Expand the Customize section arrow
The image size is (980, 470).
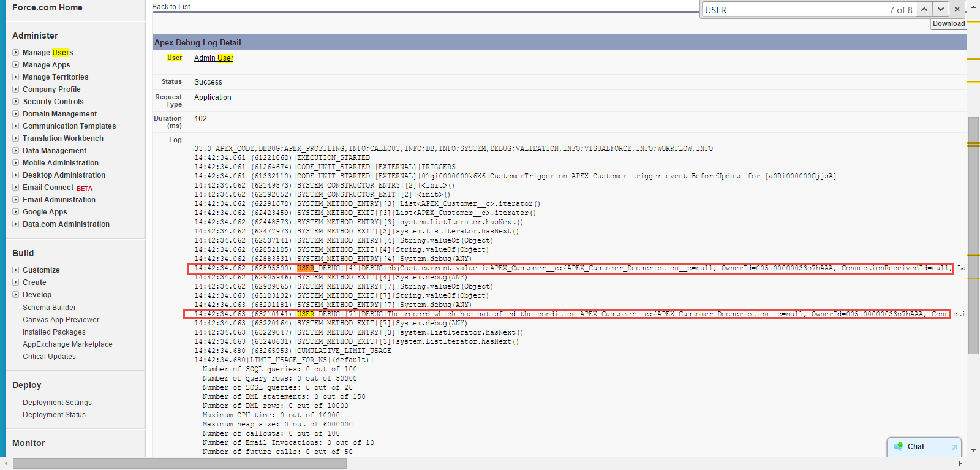click(x=15, y=270)
